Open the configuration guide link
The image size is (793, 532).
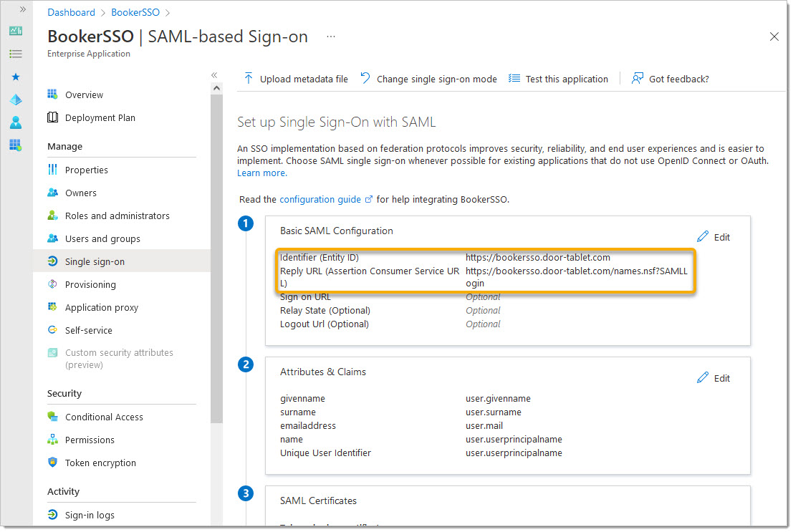(320, 199)
